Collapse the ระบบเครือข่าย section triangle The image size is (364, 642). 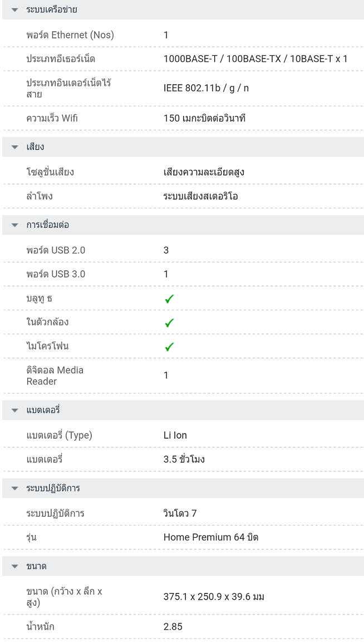pos(15,10)
